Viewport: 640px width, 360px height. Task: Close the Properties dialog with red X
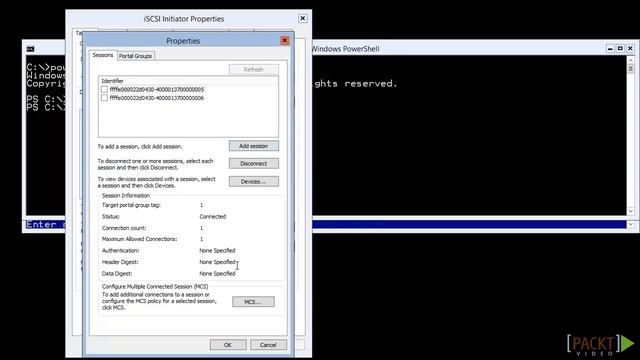point(284,40)
